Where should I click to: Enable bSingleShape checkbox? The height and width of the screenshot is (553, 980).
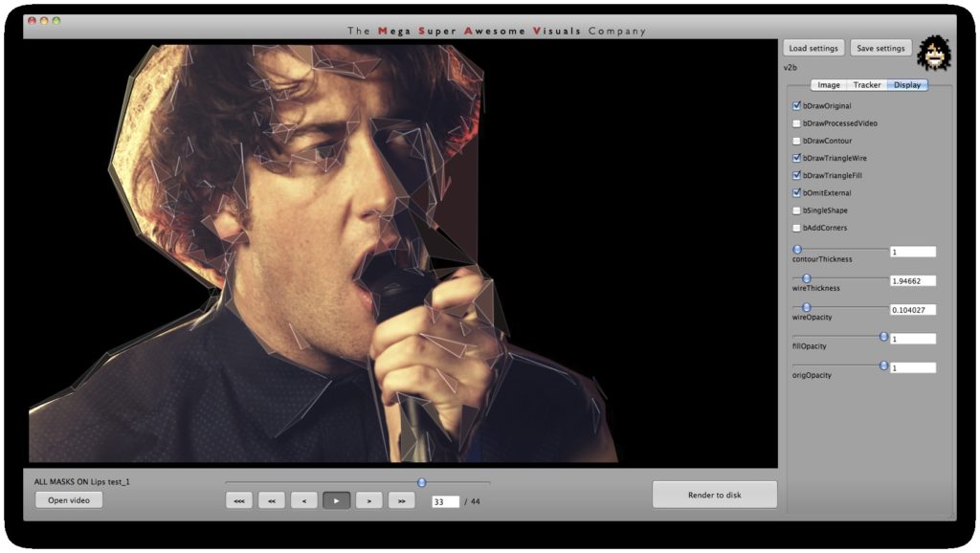click(x=796, y=210)
